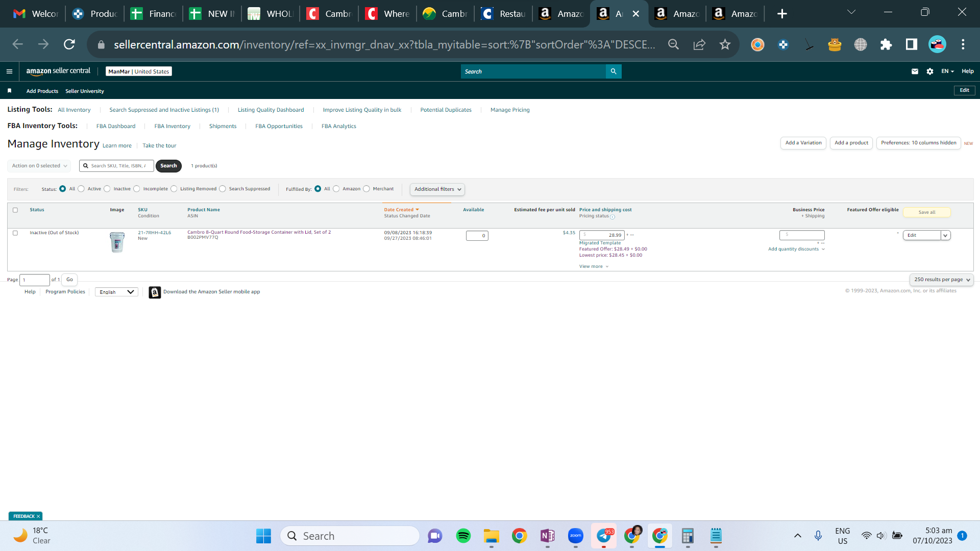Open the Cambro 8-Quart product link

coord(259,232)
